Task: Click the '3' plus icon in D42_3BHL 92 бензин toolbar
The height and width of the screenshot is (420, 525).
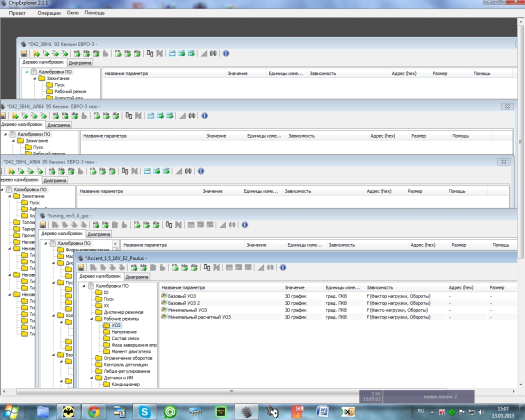Action: (x=64, y=53)
